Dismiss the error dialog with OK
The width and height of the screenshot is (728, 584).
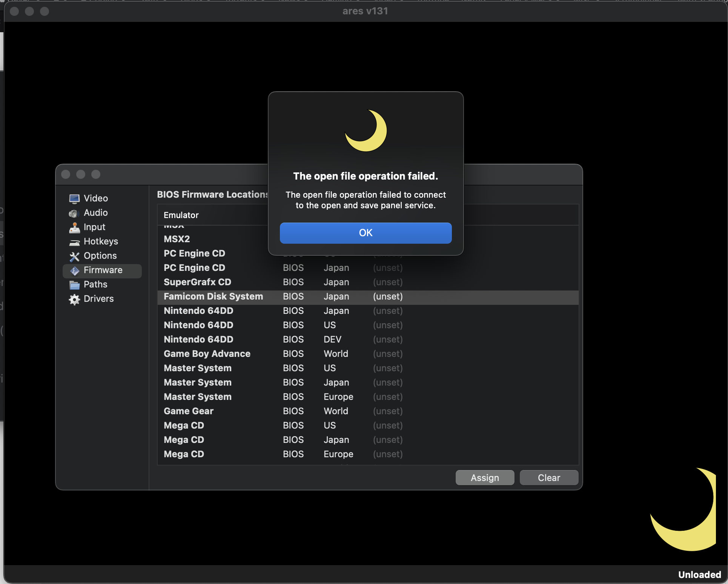[365, 233]
